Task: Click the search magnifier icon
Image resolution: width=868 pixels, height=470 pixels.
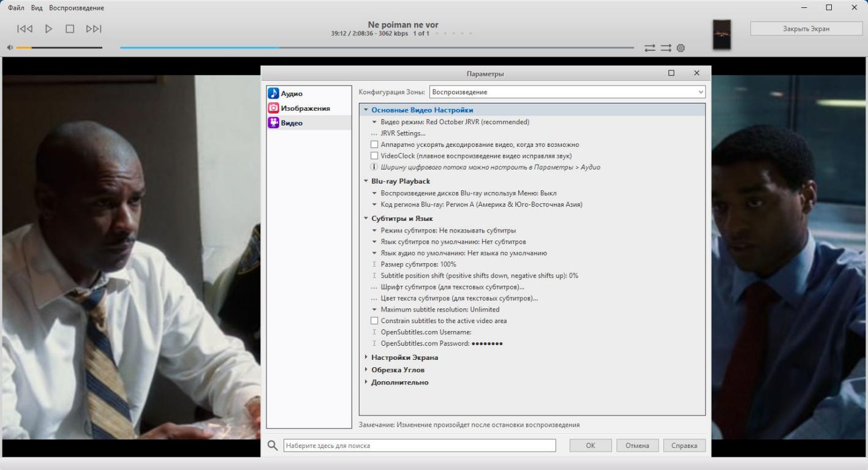Action: (273, 446)
